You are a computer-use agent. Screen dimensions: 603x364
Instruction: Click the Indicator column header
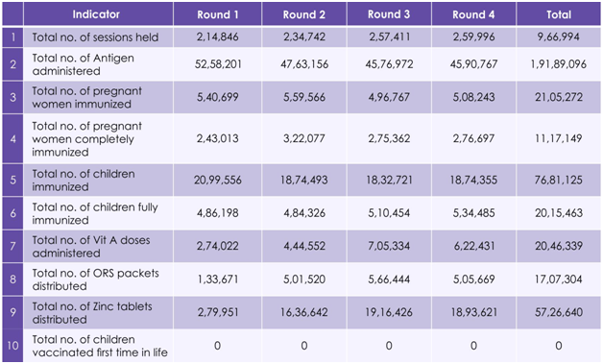[98, 14]
